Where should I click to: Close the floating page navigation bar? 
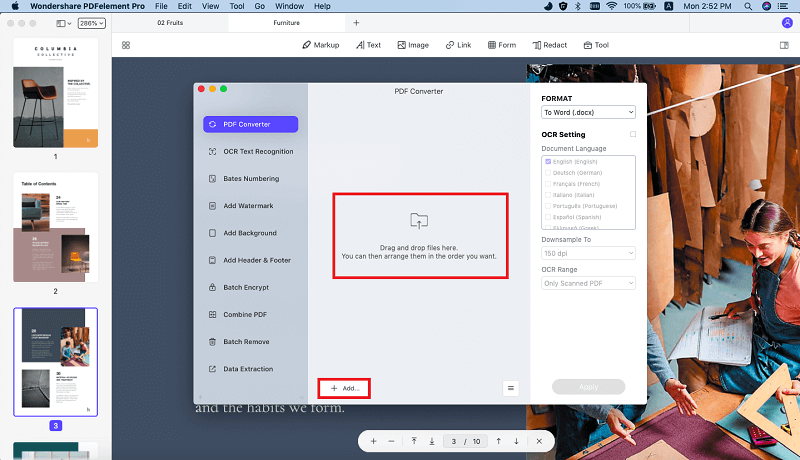coord(539,441)
